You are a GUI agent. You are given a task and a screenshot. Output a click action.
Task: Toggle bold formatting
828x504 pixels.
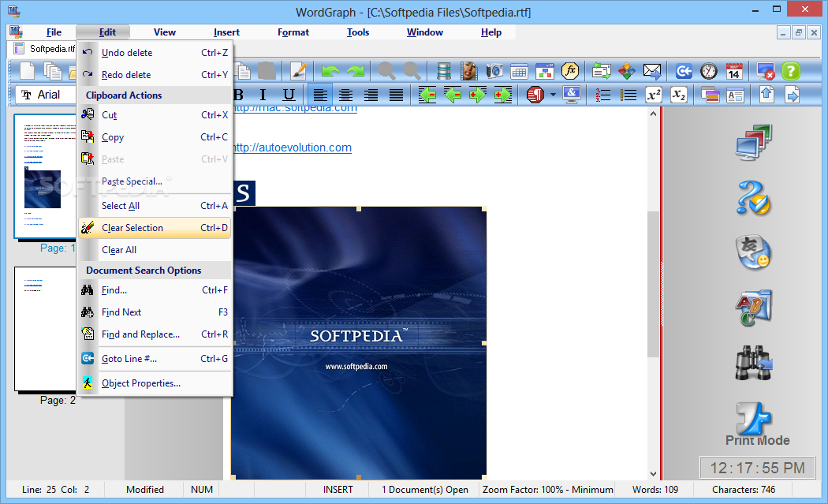pyautogui.click(x=239, y=95)
